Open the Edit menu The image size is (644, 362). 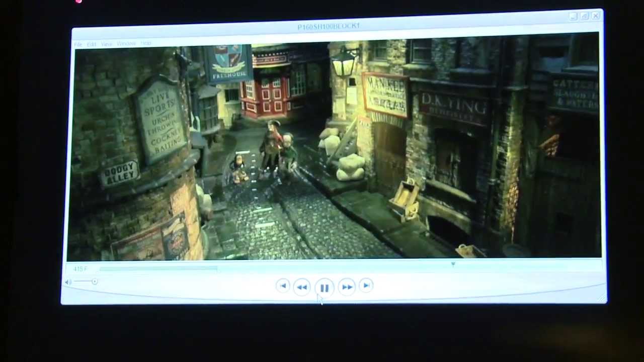(x=92, y=44)
